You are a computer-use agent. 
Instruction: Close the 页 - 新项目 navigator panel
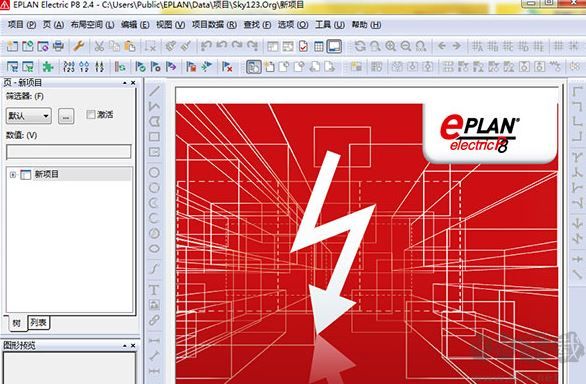[x=133, y=83]
